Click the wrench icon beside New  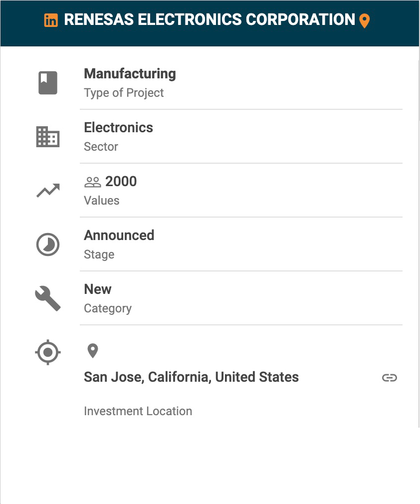point(48,298)
